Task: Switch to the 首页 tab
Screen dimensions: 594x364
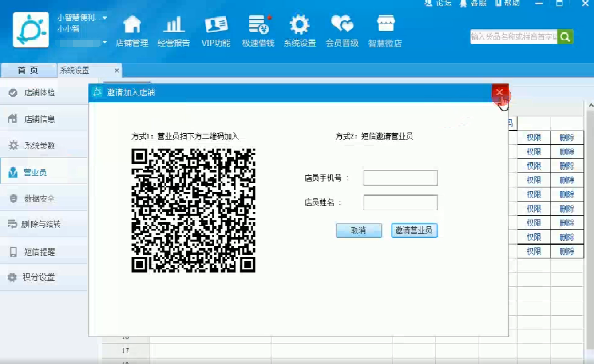Action: tap(28, 70)
